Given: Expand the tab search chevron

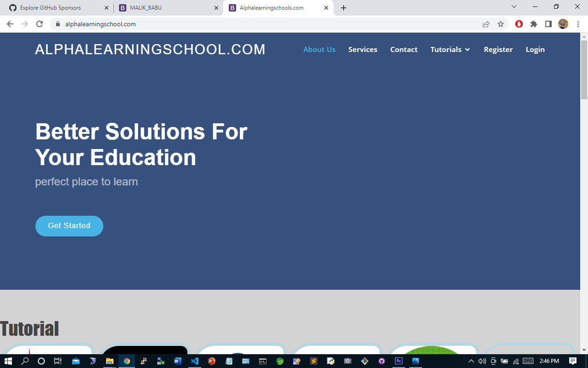Looking at the screenshot, I should coord(514,7).
